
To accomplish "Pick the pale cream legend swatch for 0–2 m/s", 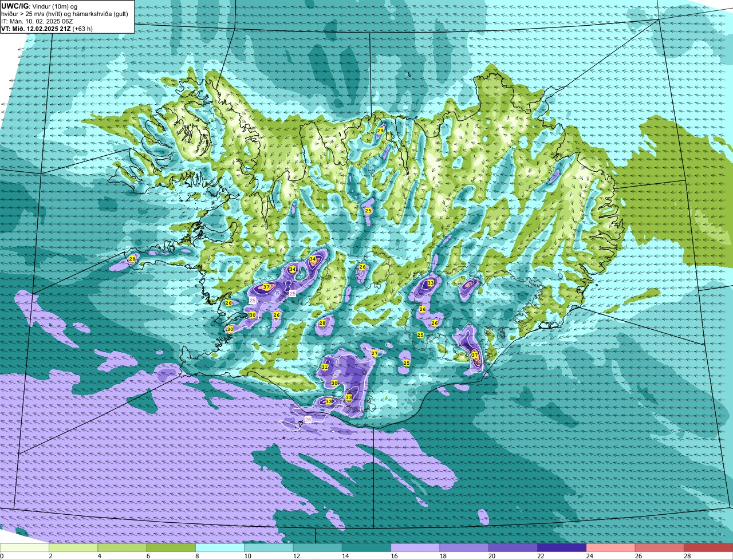I will 25,548.
